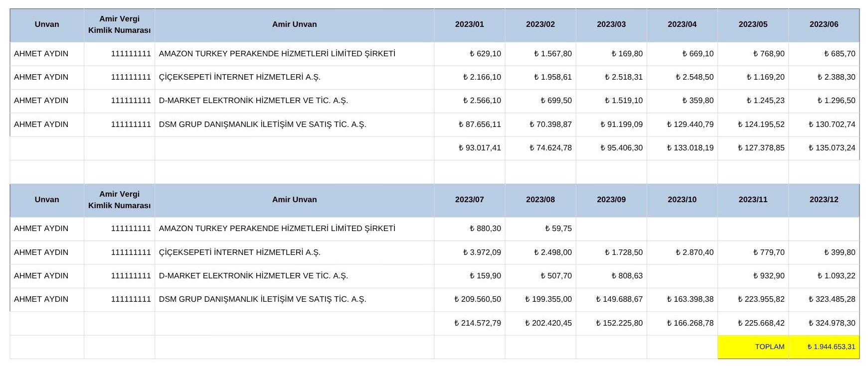Click the ₺ 59,75 Amazon August amount
Image resolution: width=868 pixels, height=366 pixels.
pyautogui.click(x=558, y=229)
